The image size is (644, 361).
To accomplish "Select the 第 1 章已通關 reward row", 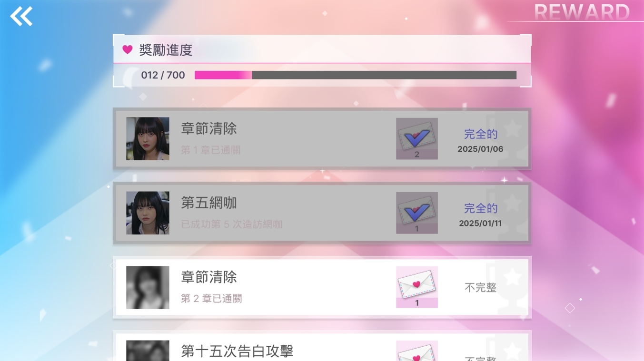I will pos(322,139).
